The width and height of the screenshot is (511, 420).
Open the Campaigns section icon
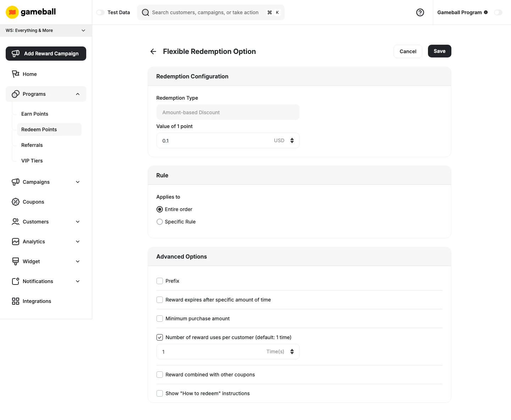coord(15,182)
